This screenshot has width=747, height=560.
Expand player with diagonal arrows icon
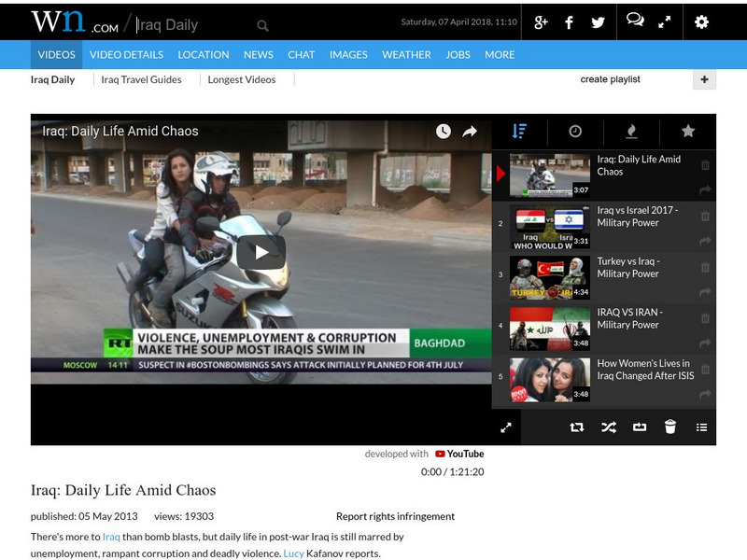tap(506, 427)
